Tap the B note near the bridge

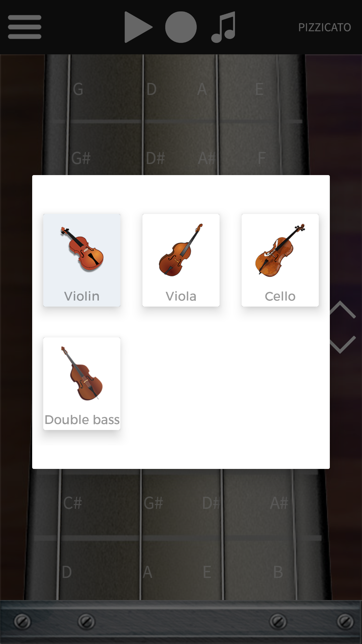pyautogui.click(x=278, y=572)
